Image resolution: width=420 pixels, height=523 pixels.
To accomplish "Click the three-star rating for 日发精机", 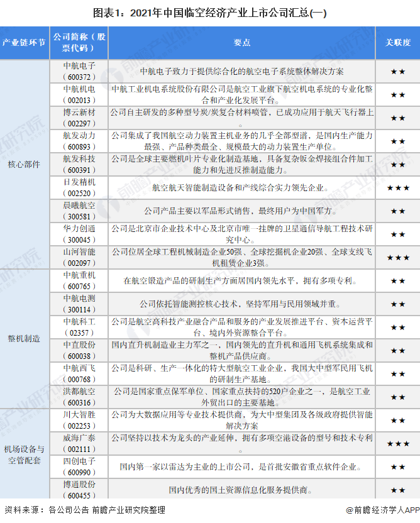I will click(x=398, y=187).
